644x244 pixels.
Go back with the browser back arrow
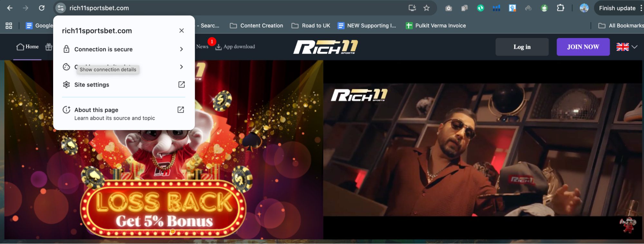click(x=10, y=8)
